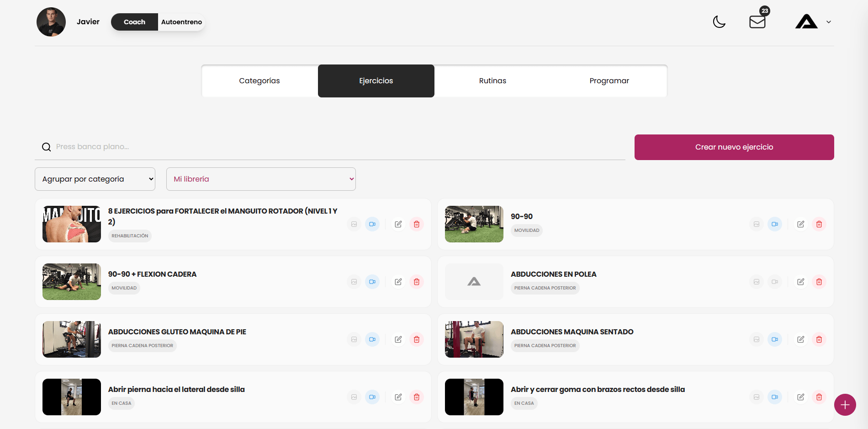Open video for 90-90 + FLEXION CADERA
The image size is (868, 429).
coord(372,282)
